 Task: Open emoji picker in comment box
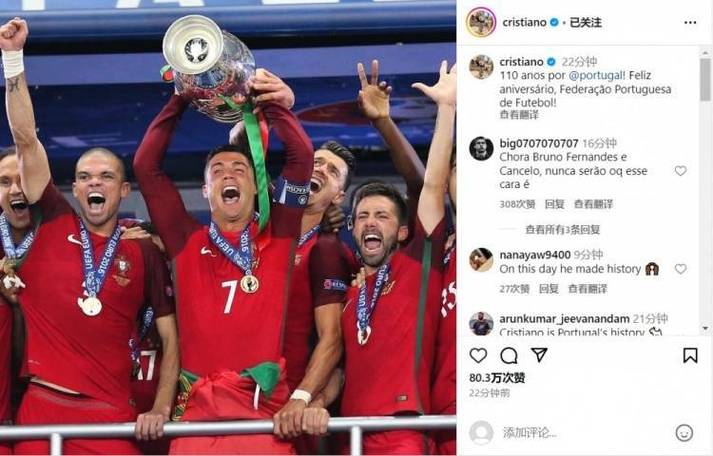[x=684, y=433]
